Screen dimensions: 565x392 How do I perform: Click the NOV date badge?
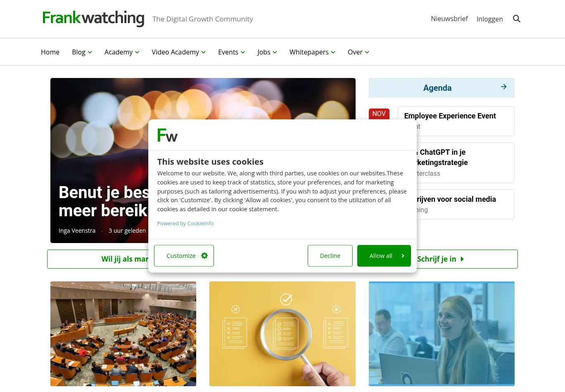pyautogui.click(x=379, y=113)
